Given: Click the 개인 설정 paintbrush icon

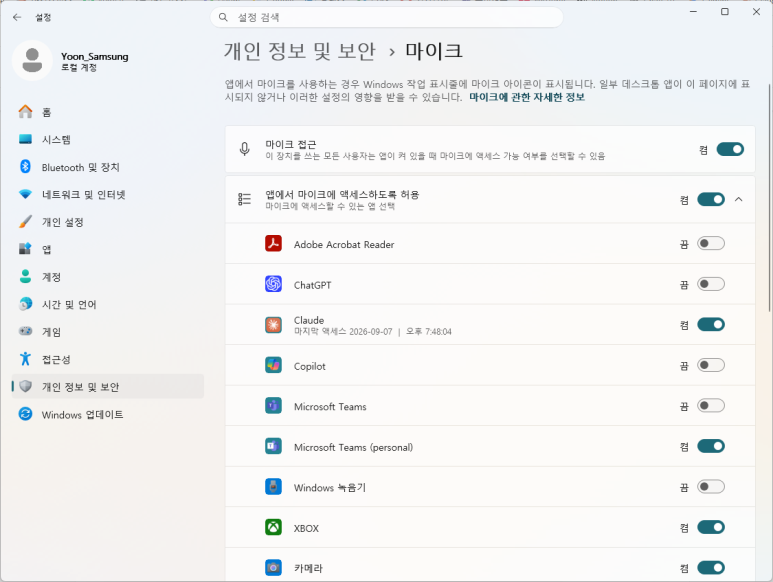Looking at the screenshot, I should point(26,222).
